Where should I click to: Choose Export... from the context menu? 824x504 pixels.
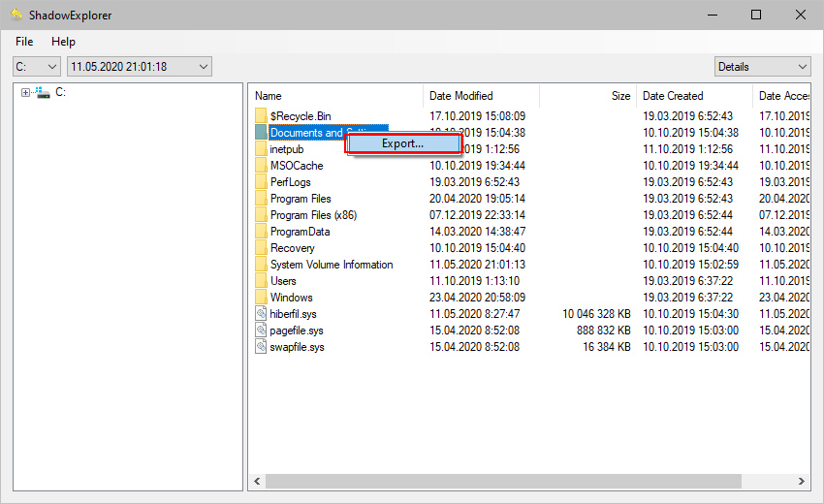coord(402,143)
